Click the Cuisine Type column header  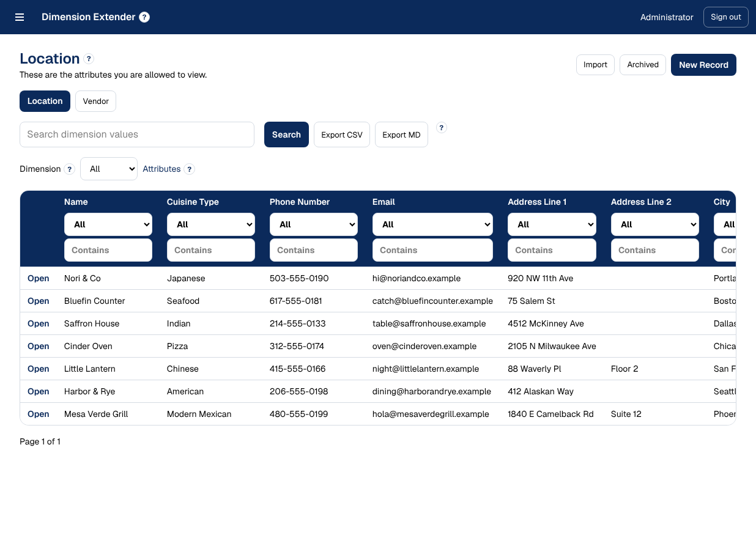(x=193, y=202)
